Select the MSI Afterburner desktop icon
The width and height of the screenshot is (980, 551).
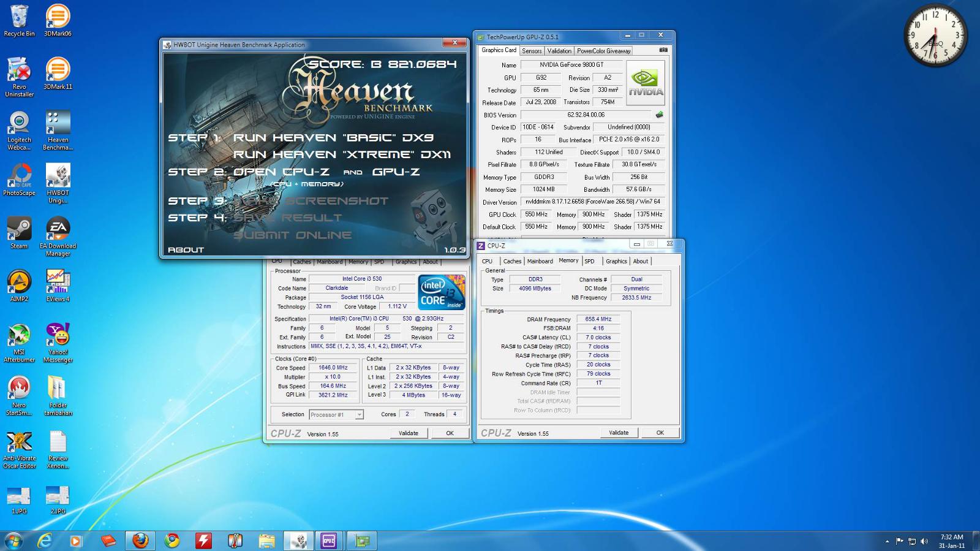pos(19,343)
